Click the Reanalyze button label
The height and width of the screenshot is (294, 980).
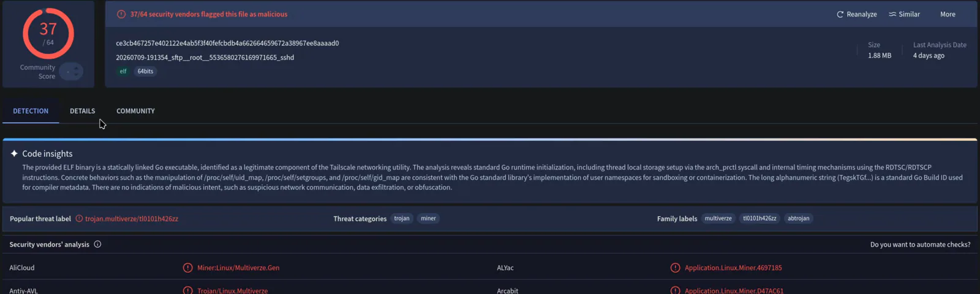coord(862,14)
